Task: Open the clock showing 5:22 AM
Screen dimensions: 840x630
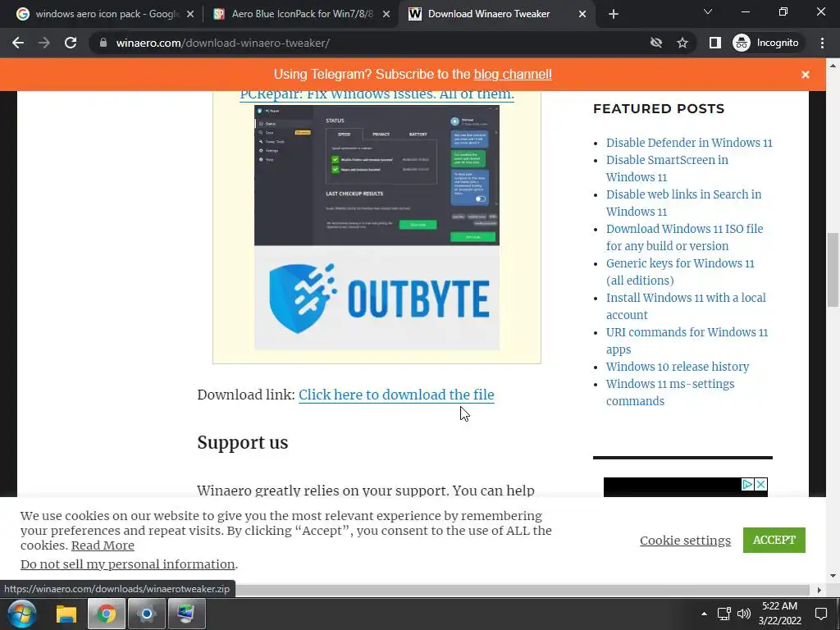Action: [779, 614]
